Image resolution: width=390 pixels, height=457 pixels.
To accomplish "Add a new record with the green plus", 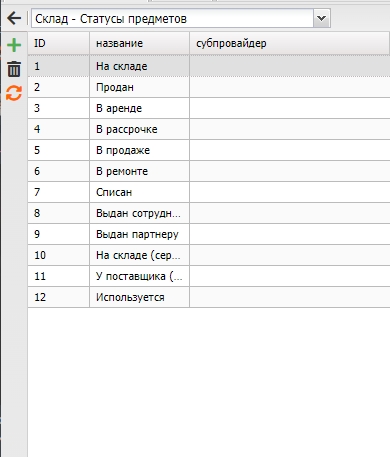I will [14, 45].
